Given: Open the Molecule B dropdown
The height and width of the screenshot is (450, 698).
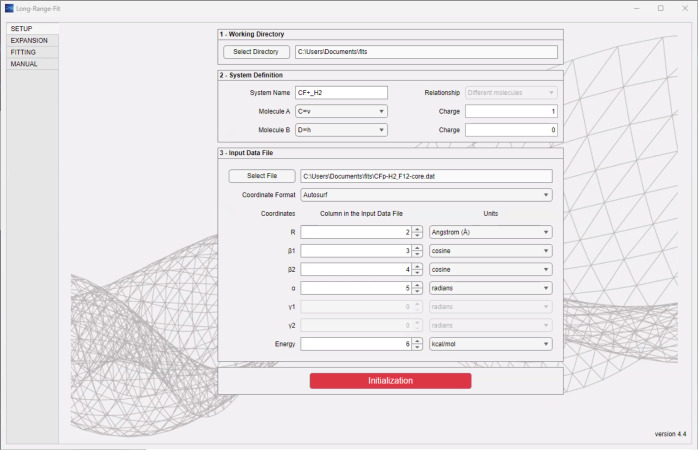Looking at the screenshot, I should (x=341, y=130).
